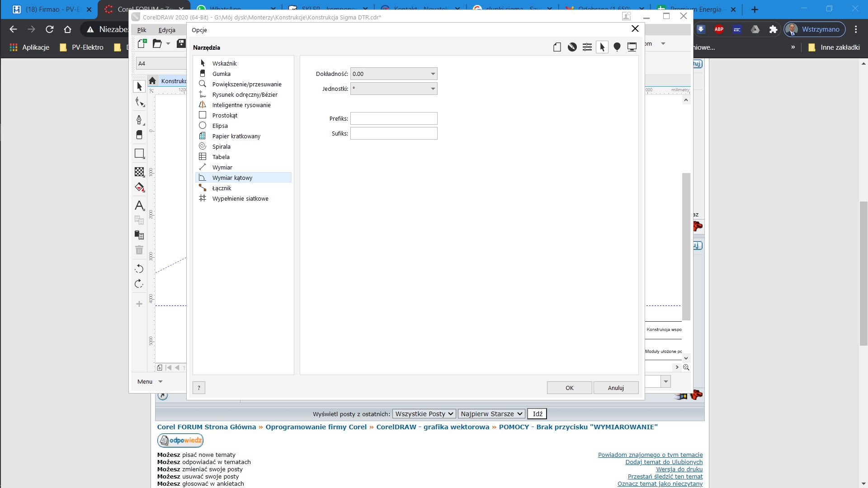The width and height of the screenshot is (868, 488).
Task: Open the Workspace monitor category icon
Action: coord(632,47)
